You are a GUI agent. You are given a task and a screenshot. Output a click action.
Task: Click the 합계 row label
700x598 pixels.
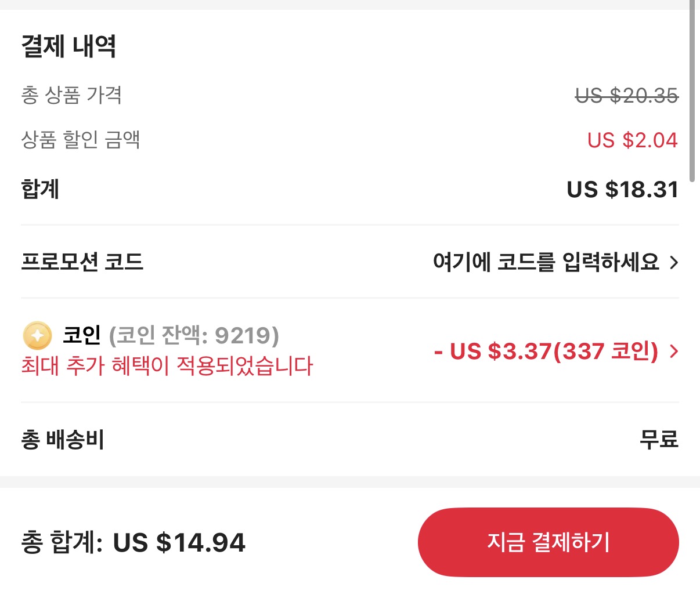38,190
